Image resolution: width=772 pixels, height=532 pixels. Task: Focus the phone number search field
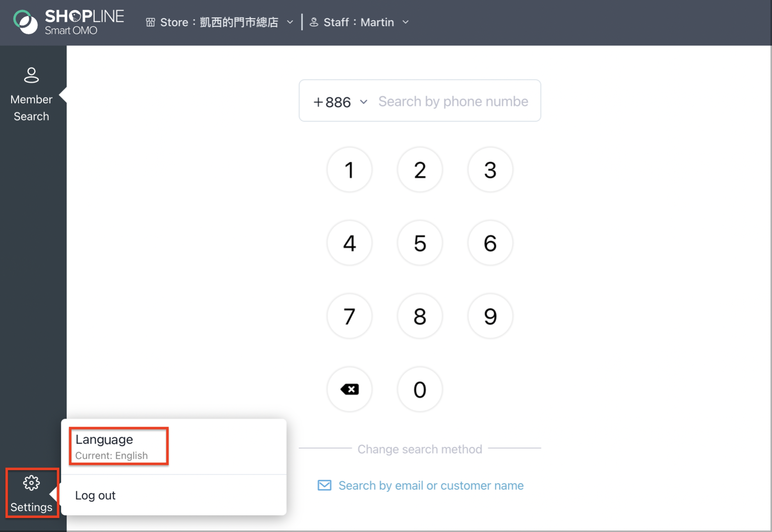(x=454, y=101)
